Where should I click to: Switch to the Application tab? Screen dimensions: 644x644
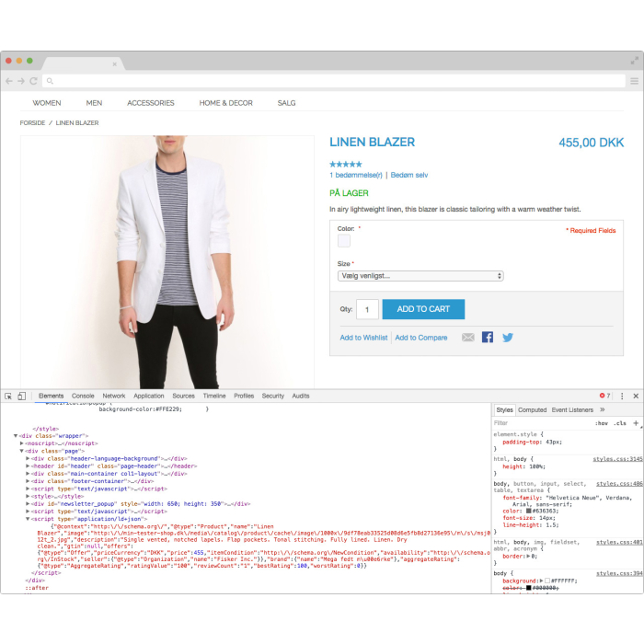coord(149,396)
